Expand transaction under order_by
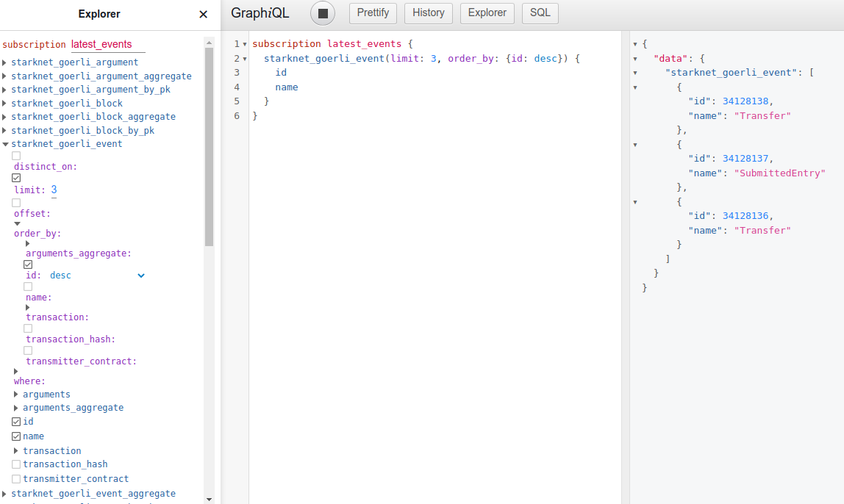Viewport: 844px width, 504px height. (x=27, y=308)
